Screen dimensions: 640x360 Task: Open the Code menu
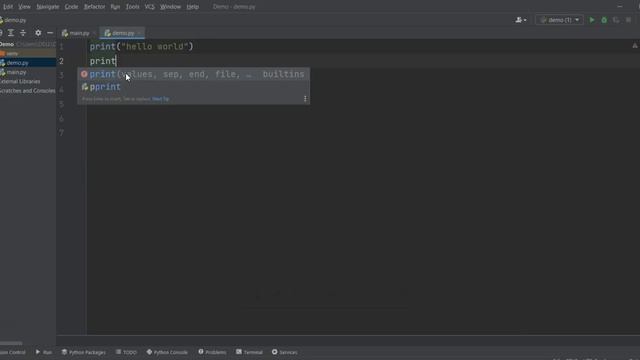point(71,7)
